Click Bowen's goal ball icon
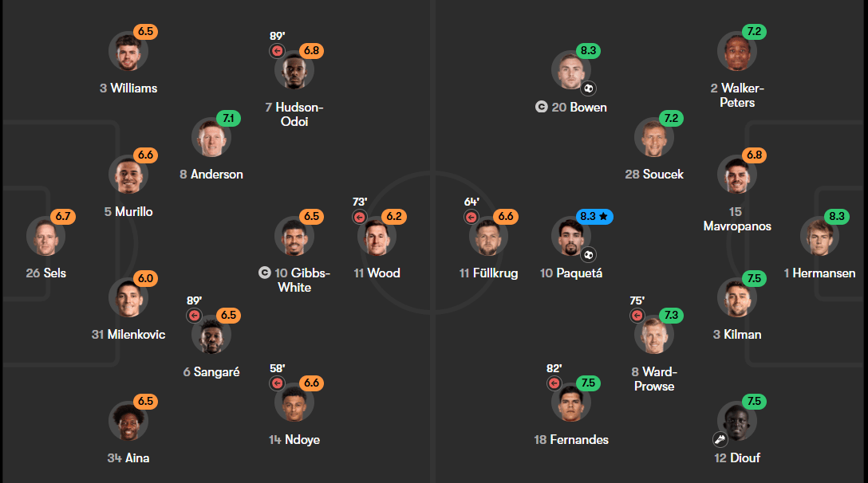This screenshot has width=868, height=483. (589, 88)
